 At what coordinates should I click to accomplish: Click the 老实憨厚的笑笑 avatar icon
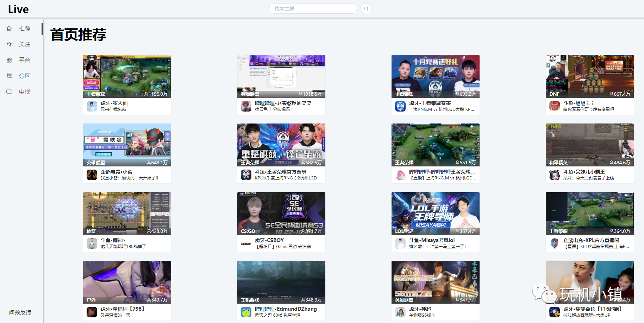[246, 106]
